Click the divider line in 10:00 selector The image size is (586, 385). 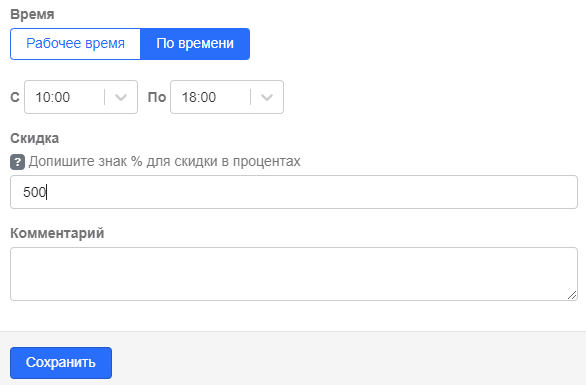[105, 97]
